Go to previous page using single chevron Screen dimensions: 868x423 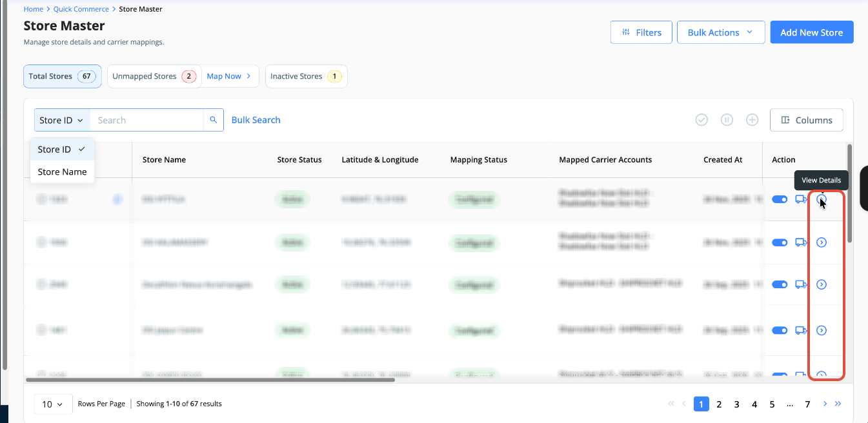click(684, 404)
